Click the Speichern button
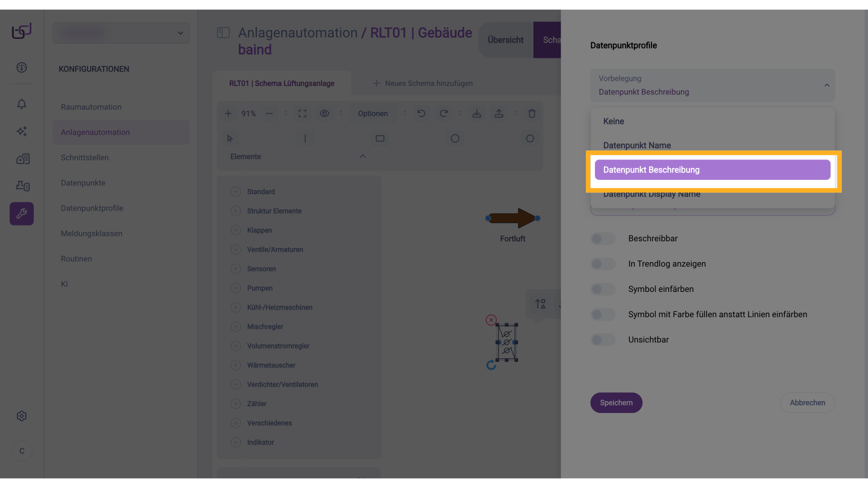 616,403
